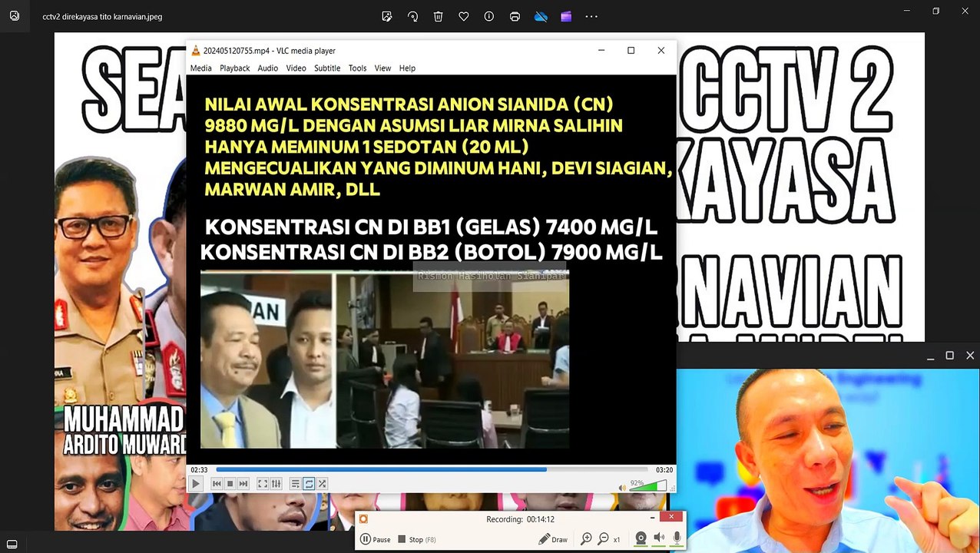Click the x1 zoom level in recorder
Screen dimensions: 980x553
point(617,540)
